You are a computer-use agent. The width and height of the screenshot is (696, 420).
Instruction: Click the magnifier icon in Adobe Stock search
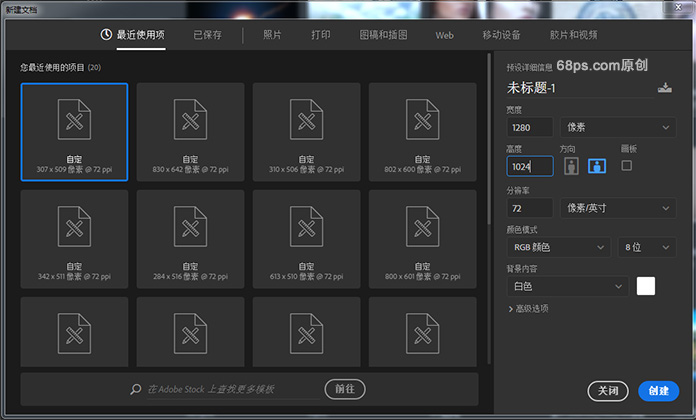coord(135,389)
